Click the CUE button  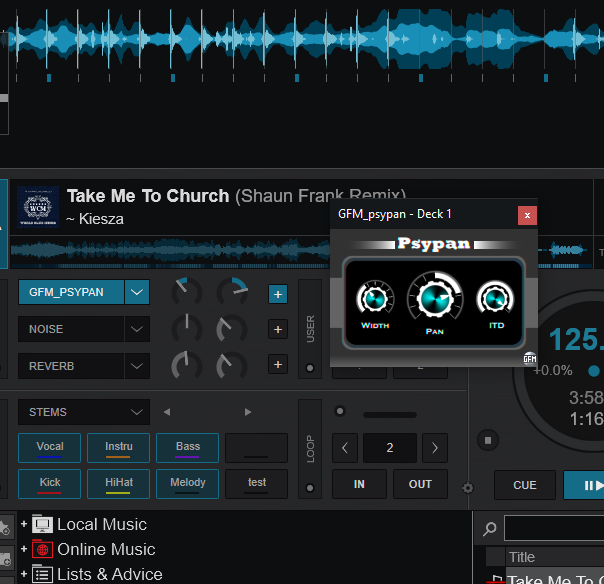525,485
